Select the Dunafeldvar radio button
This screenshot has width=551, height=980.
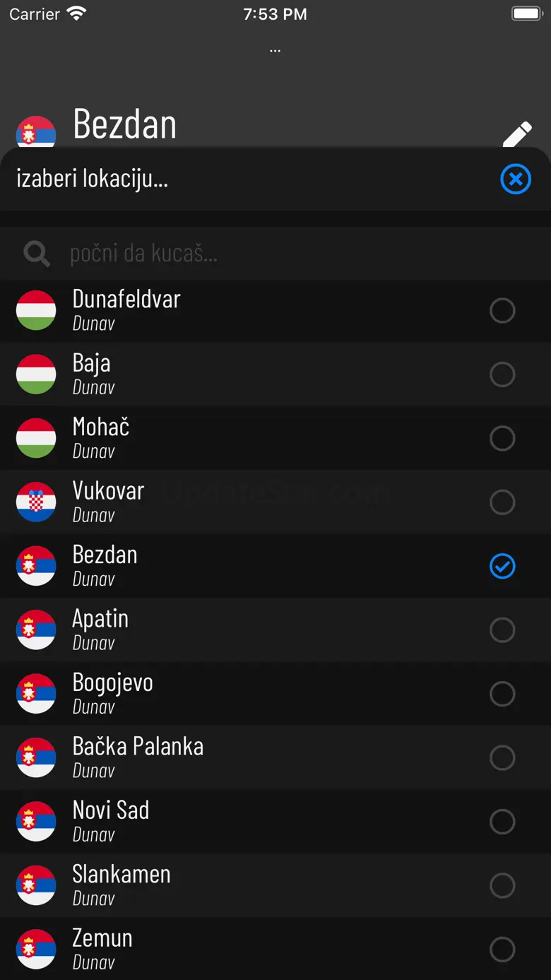tap(502, 310)
